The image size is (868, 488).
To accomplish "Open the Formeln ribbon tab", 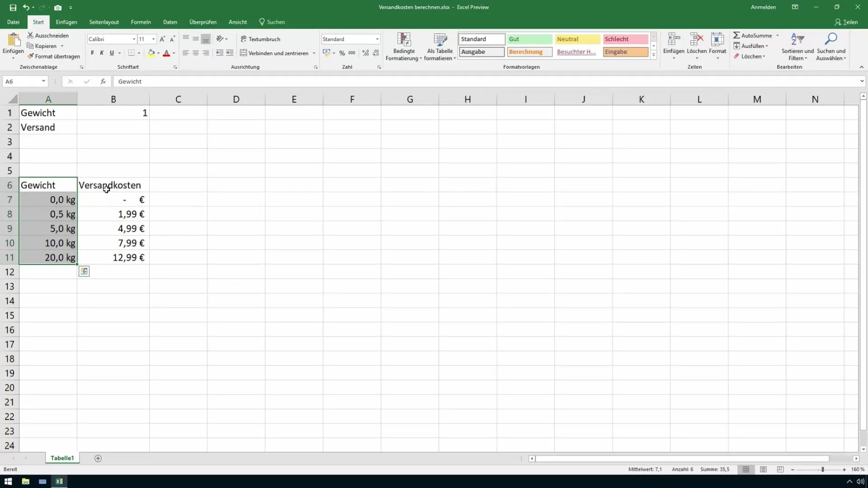I will (141, 22).
